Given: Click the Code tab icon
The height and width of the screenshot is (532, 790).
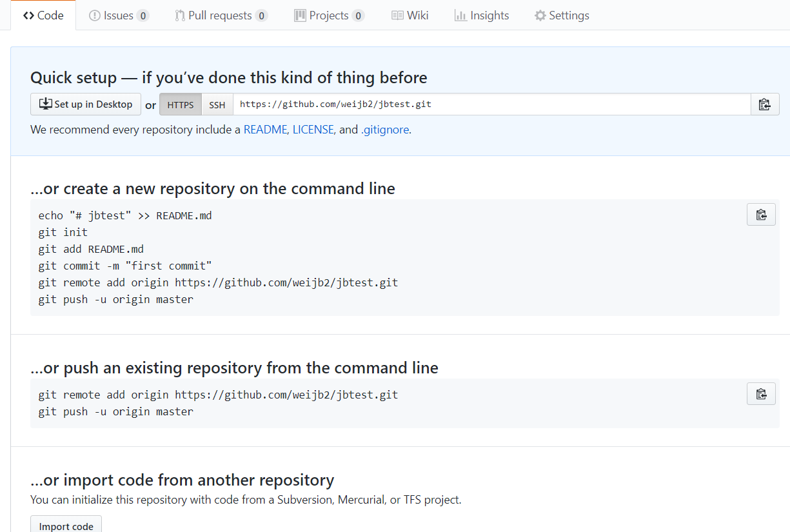Looking at the screenshot, I should coord(28,15).
